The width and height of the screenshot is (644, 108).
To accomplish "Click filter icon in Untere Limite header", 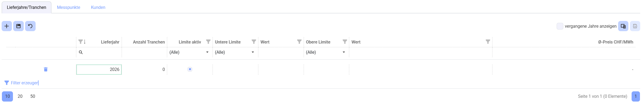I will [254, 42].
